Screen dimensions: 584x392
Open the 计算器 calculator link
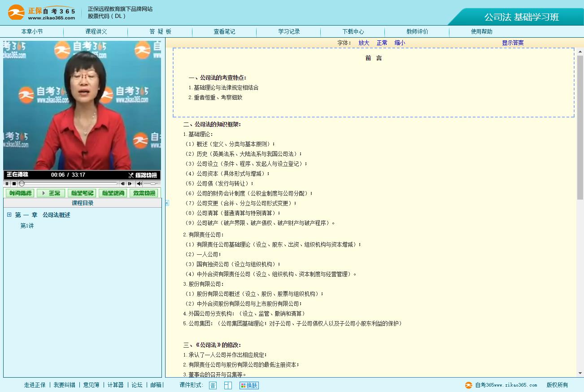(115, 385)
